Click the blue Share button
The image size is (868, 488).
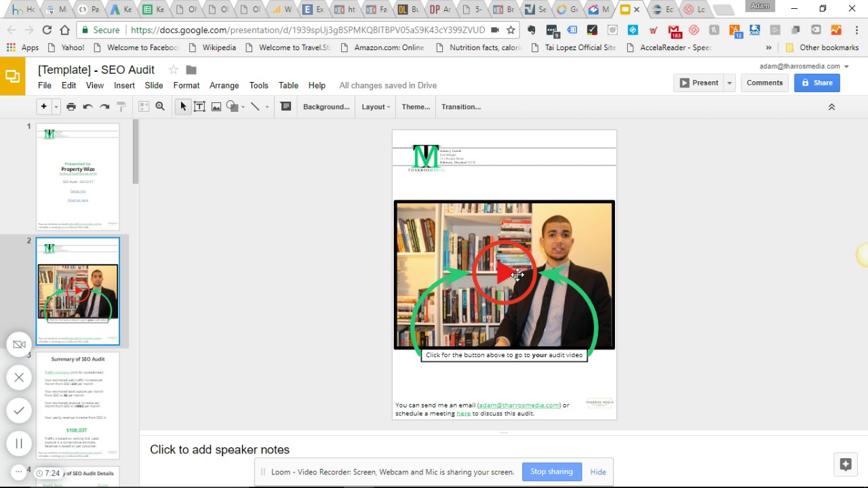pos(817,83)
